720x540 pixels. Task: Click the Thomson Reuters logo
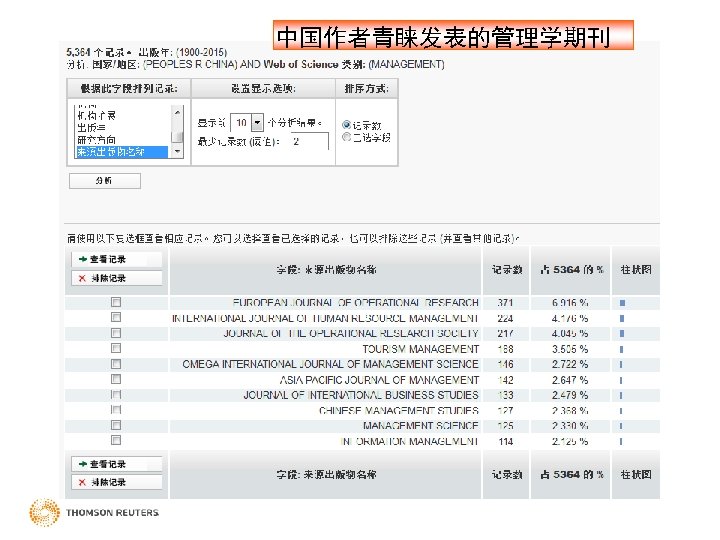[x=94, y=512]
